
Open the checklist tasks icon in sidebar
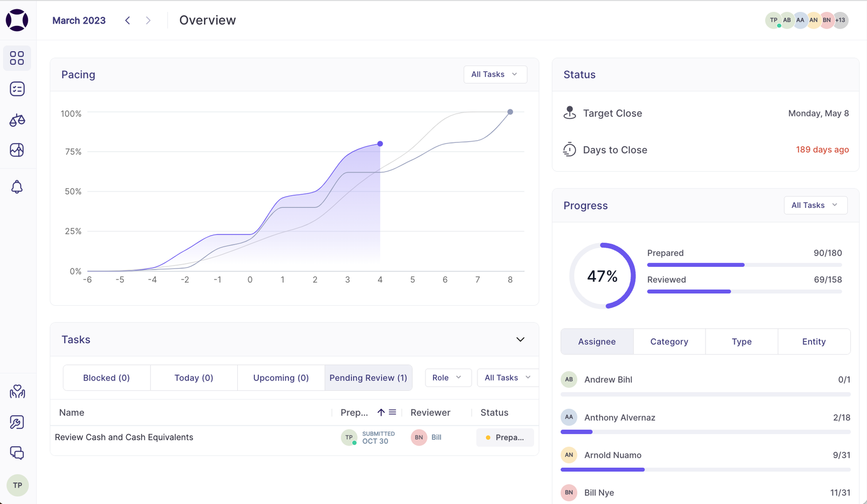click(17, 89)
